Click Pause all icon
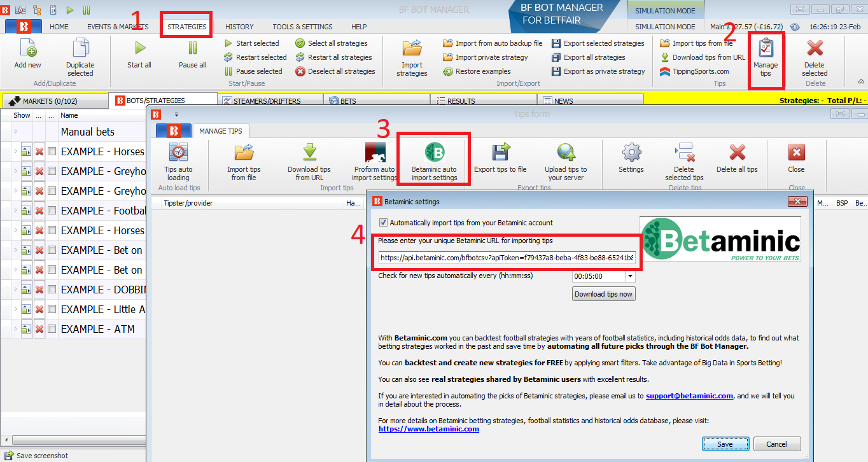 click(x=192, y=48)
